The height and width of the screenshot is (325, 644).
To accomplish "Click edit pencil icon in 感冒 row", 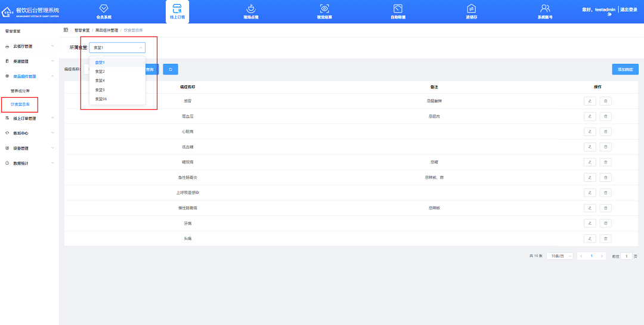I will 590,101.
